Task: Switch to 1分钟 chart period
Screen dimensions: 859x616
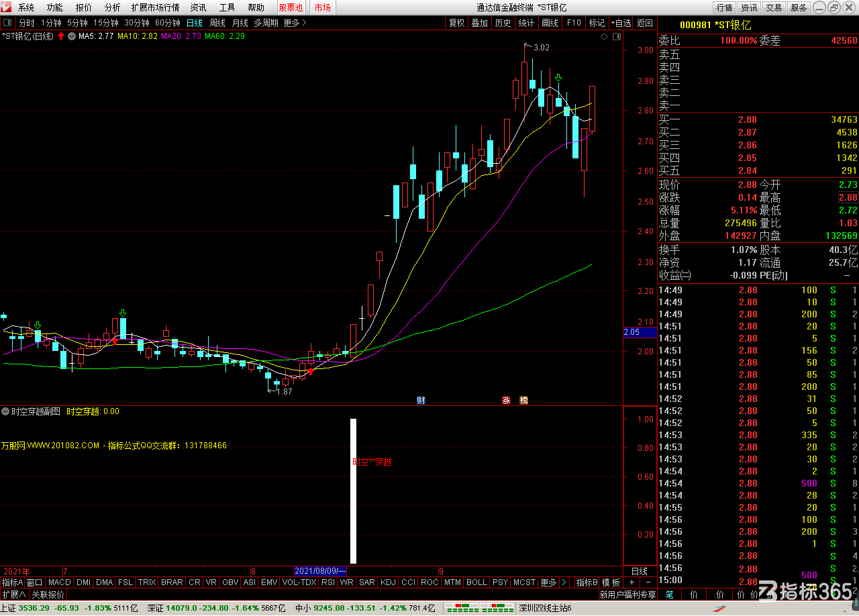Action: coord(51,23)
